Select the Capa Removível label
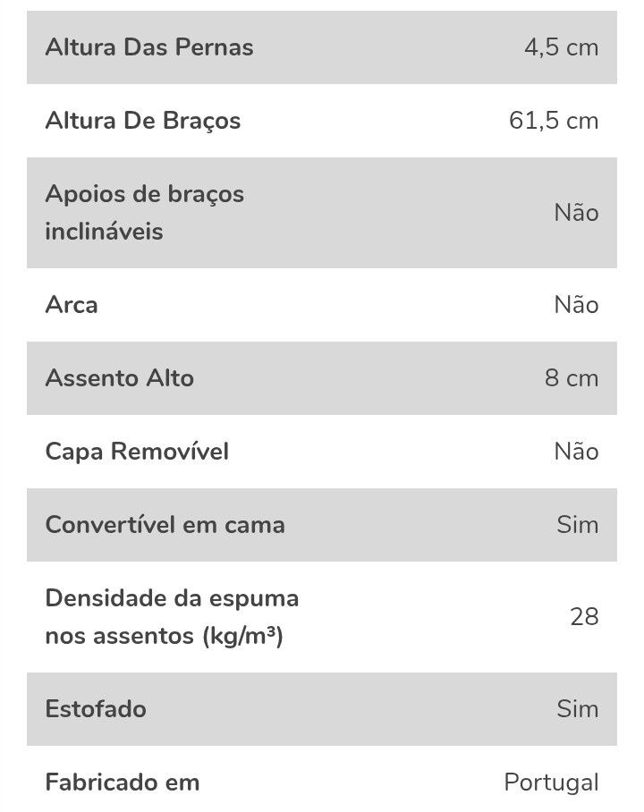Viewport: 644px width, 812px height. pos(137,452)
